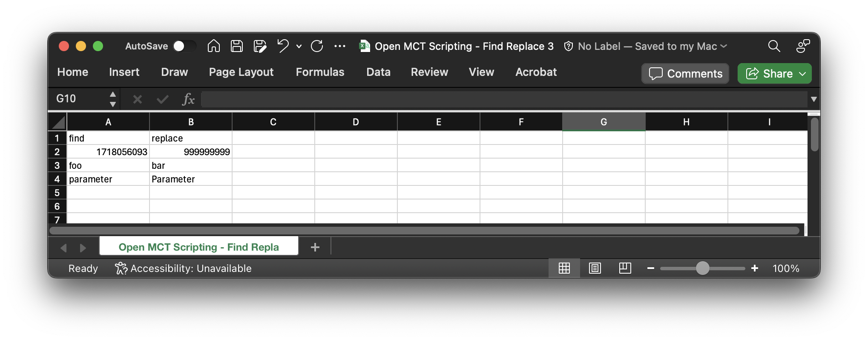Open the Home icon in title bar
Screen dimensions: 868x341
click(x=214, y=46)
